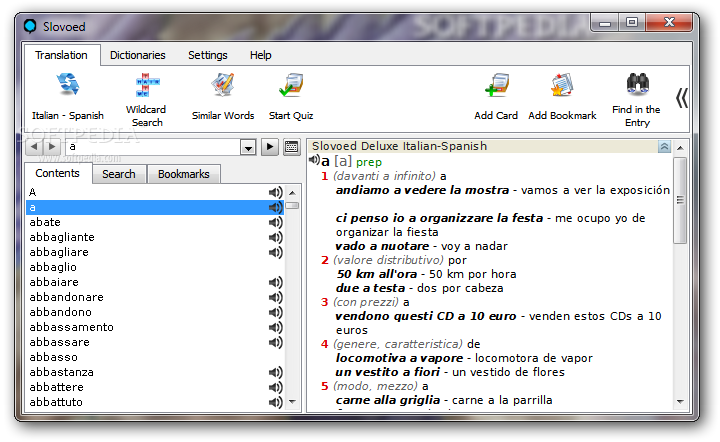Select word abbastanza in list

155,372
